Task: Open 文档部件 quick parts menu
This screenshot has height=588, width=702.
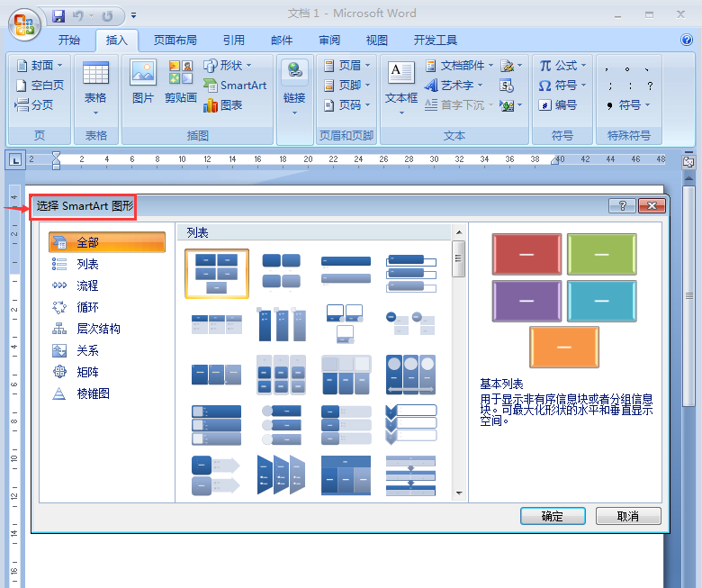Action: [459, 66]
